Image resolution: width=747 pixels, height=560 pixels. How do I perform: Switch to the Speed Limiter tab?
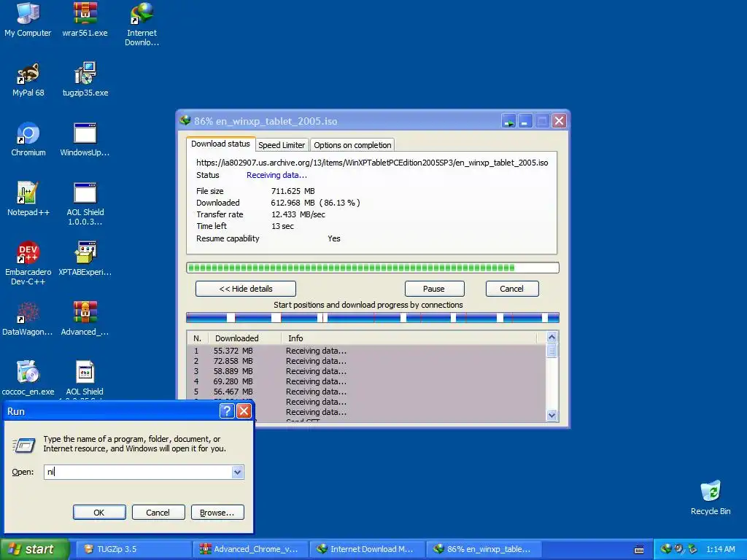[x=282, y=145]
